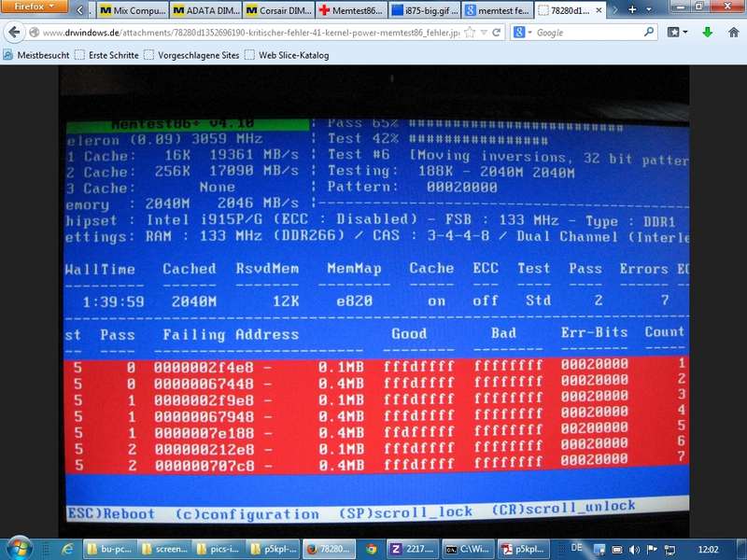The height and width of the screenshot is (560, 747).
Task: Go to the Firefox home page
Action: click(x=734, y=33)
